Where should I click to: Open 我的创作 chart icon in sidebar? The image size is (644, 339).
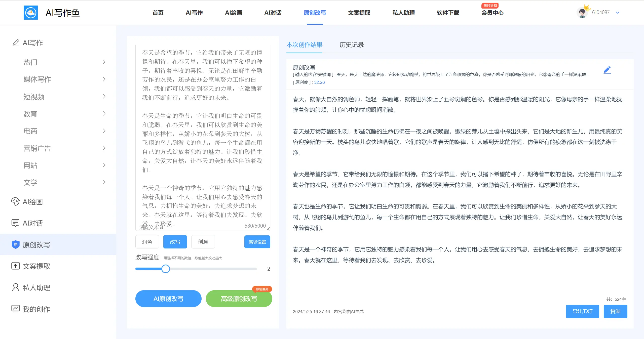15,309
